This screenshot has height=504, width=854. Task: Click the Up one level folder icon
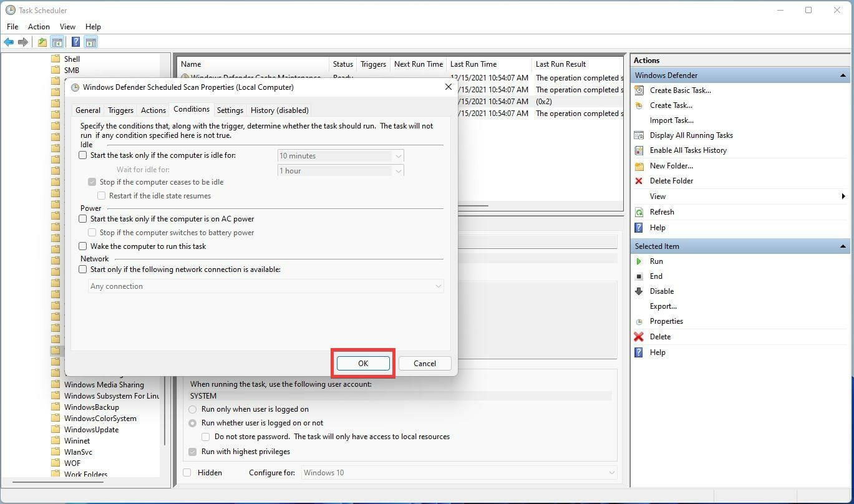click(x=42, y=42)
